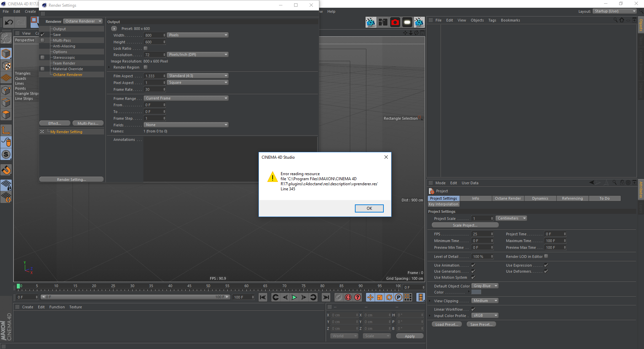Add Octane area light icon
The width and height of the screenshot is (644, 349).
pos(407,22)
